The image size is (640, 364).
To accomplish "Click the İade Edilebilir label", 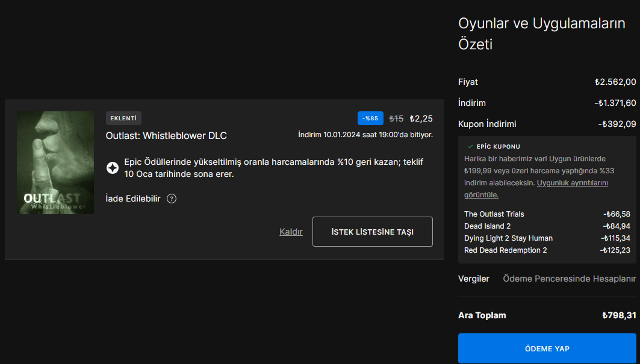I will (133, 199).
